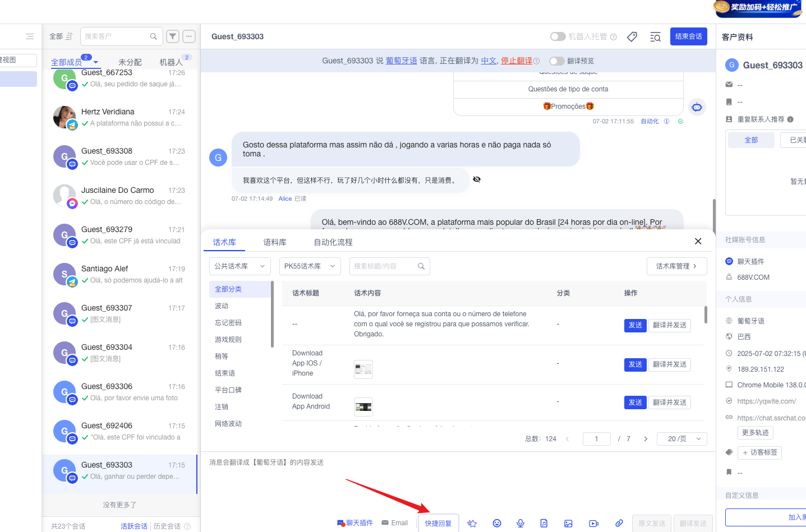Switch to 历史会话 at the bottom
Viewport: 806px width, 532px height.
coord(167,526)
